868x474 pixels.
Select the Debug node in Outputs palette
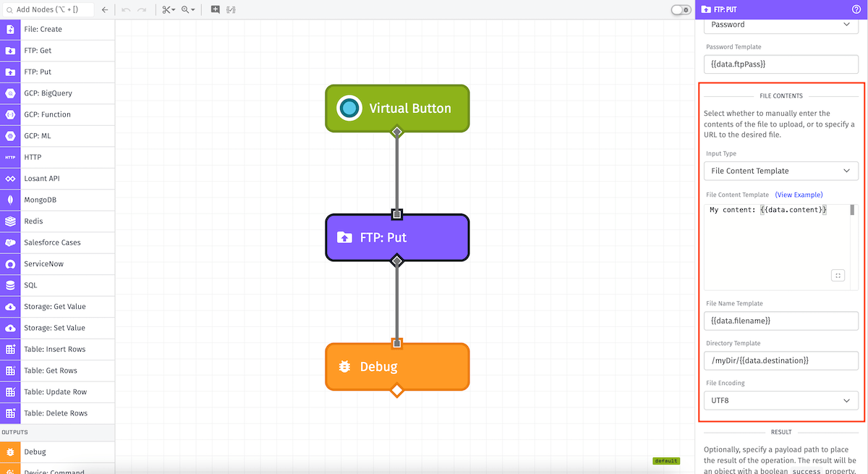[x=57, y=452]
